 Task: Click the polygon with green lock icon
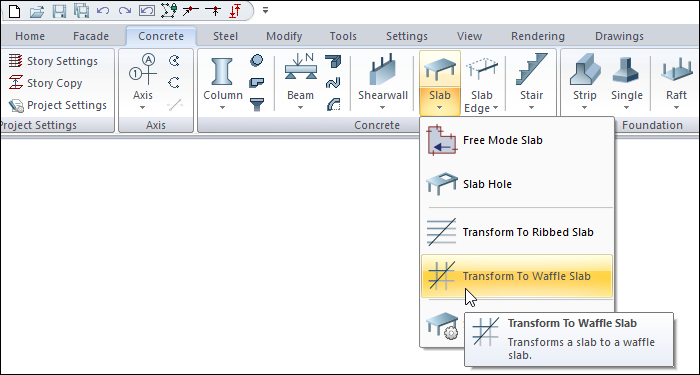point(169,10)
